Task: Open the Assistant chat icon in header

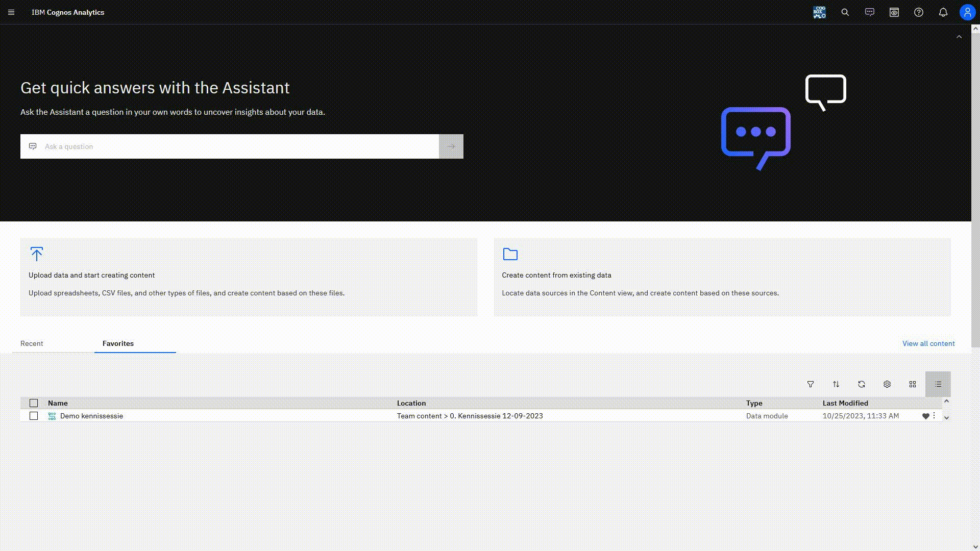Action: pyautogui.click(x=870, y=12)
